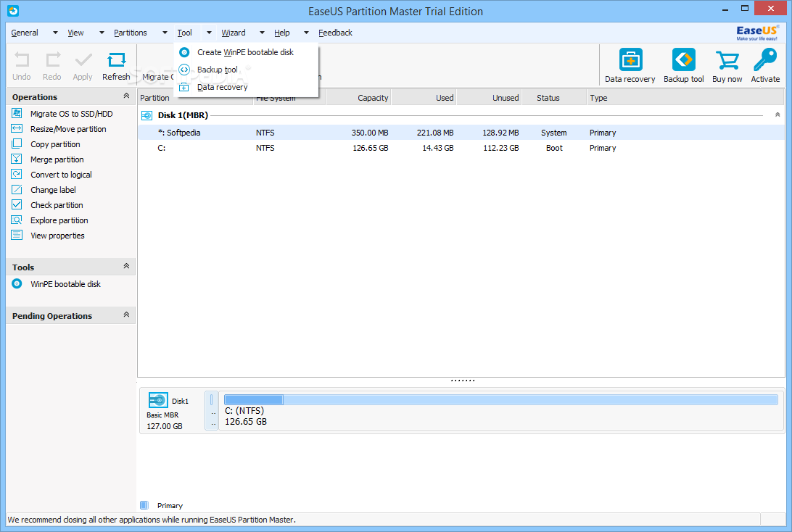Click the WinPE bootable disk icon in Tools
The width and height of the screenshot is (792, 532).
tap(17, 283)
